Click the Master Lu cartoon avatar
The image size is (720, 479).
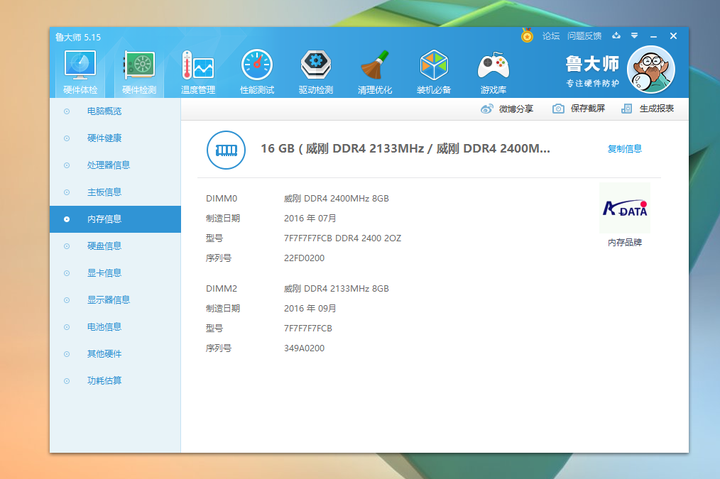(x=651, y=69)
